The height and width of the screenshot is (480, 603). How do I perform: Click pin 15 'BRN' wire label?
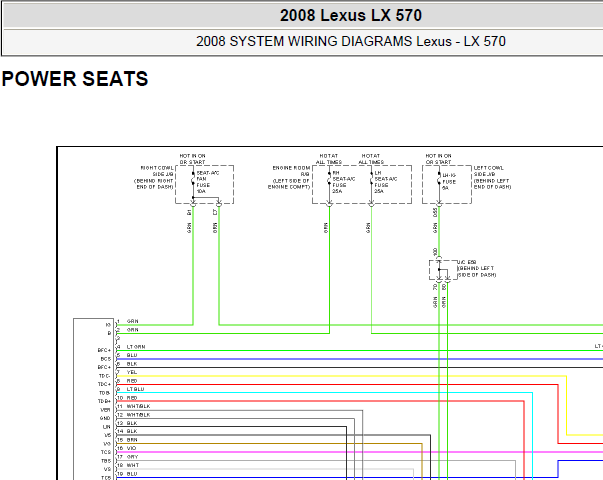point(132,440)
